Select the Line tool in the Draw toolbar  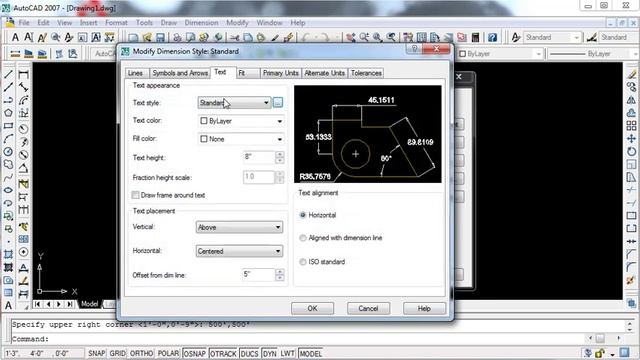pos(8,74)
